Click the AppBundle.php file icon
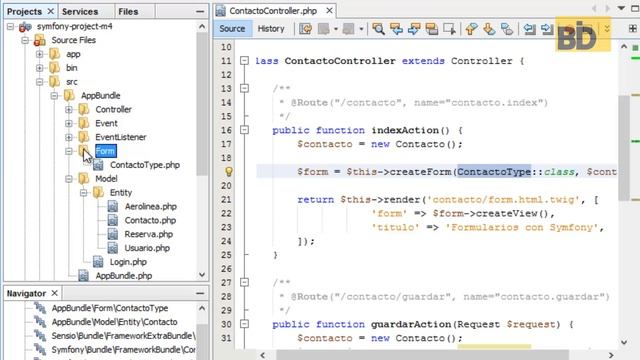The image size is (640, 360). [83, 276]
